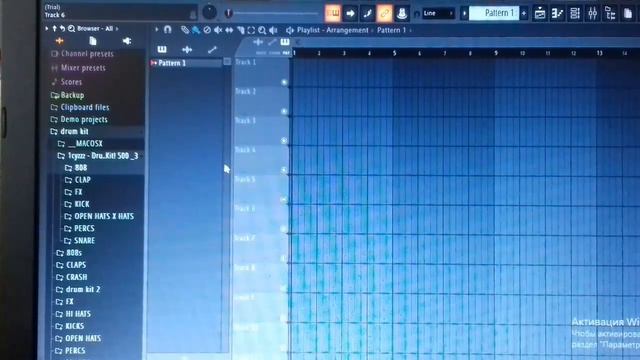Click the documents icon at toolbar far right
Viewport: 640px width, 360px height.
[628, 13]
